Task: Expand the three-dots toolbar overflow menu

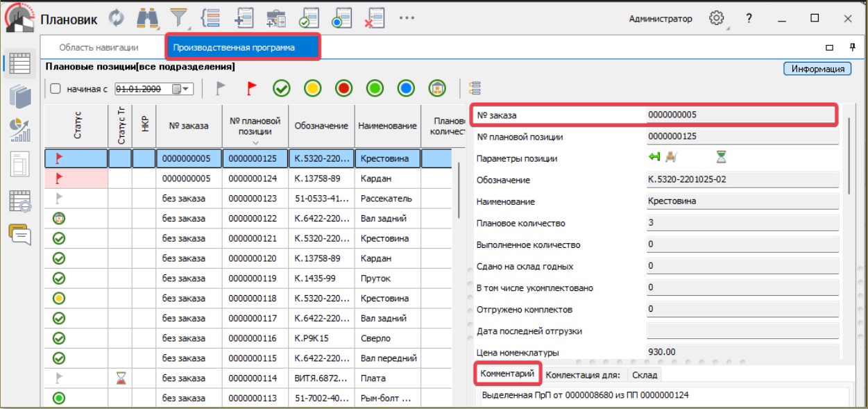Action: 407,19
